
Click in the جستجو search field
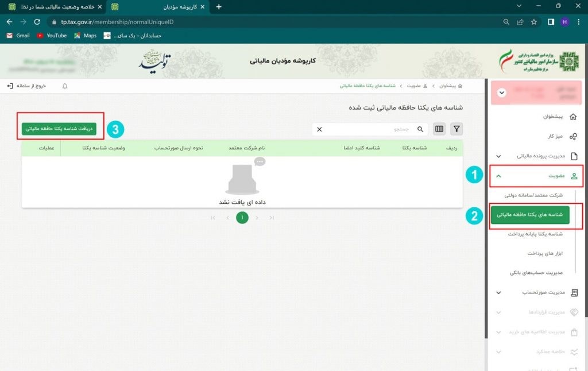pyautogui.click(x=373, y=129)
